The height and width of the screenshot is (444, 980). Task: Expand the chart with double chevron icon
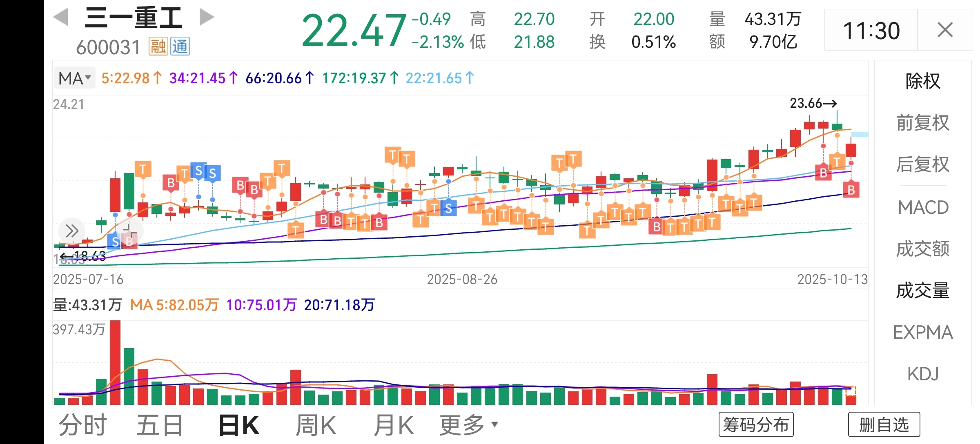(72, 231)
